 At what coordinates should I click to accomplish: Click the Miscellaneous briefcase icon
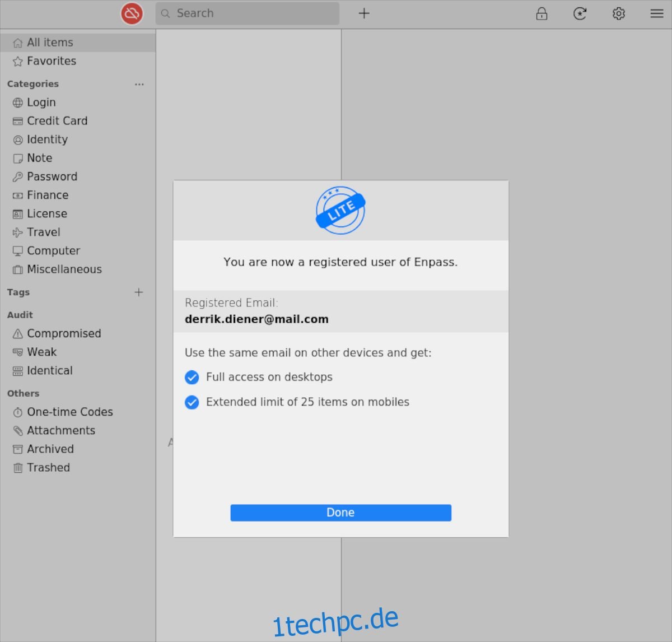(18, 270)
